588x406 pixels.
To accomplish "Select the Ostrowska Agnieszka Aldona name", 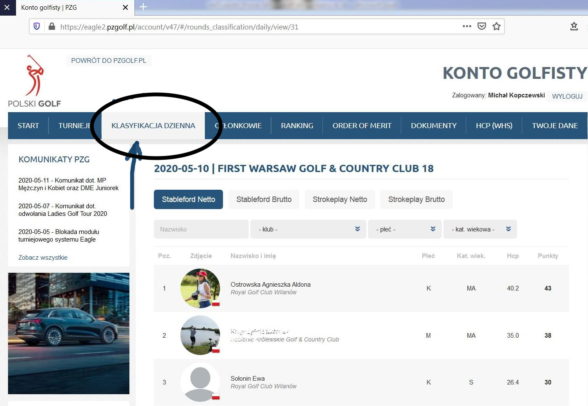I will pos(270,285).
